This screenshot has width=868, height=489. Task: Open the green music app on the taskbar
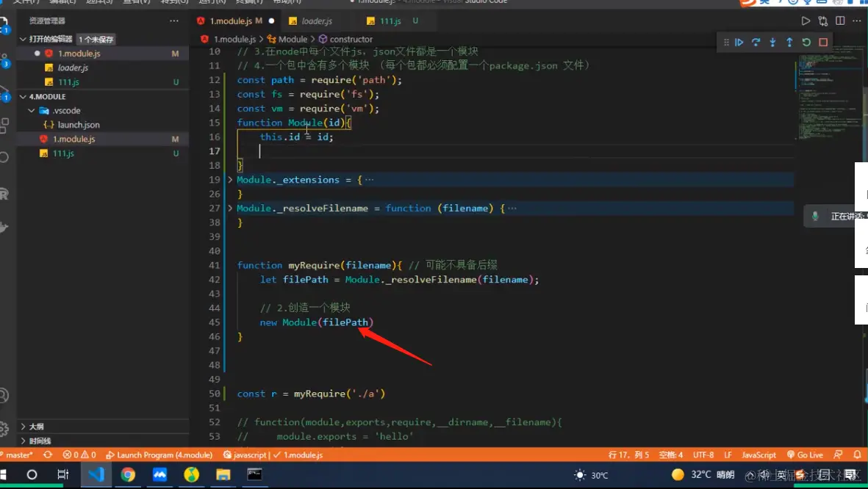coord(192,474)
